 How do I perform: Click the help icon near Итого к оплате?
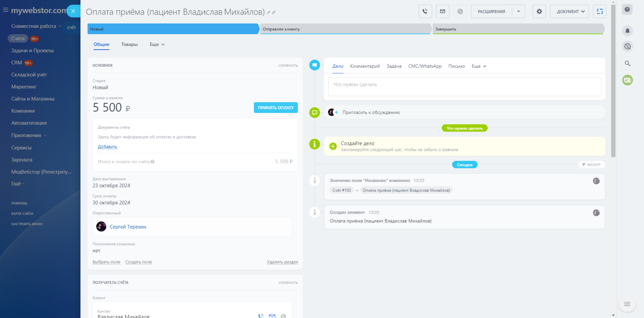click(x=152, y=162)
